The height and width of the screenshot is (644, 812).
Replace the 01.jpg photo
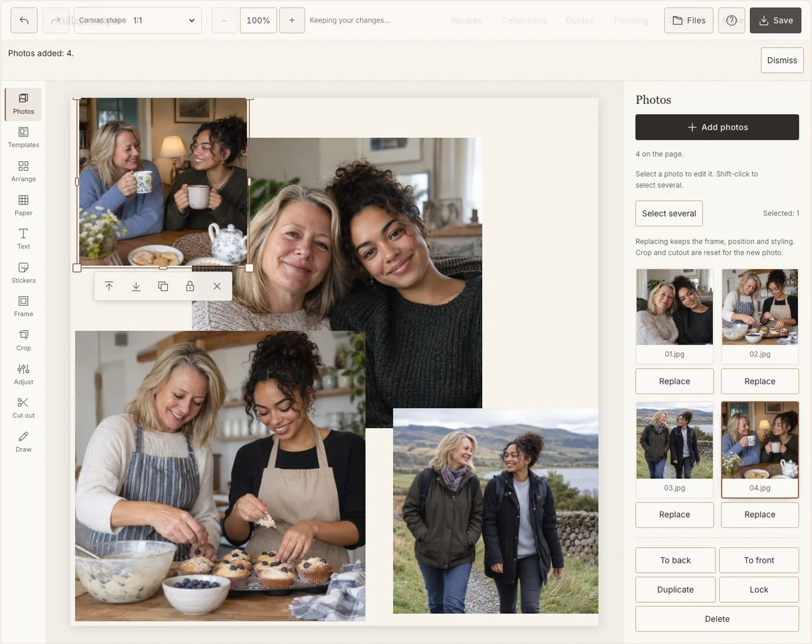[x=674, y=381]
